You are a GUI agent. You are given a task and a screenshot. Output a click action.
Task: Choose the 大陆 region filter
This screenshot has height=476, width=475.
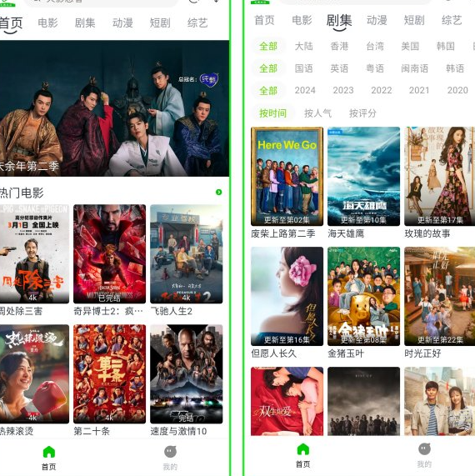303,46
